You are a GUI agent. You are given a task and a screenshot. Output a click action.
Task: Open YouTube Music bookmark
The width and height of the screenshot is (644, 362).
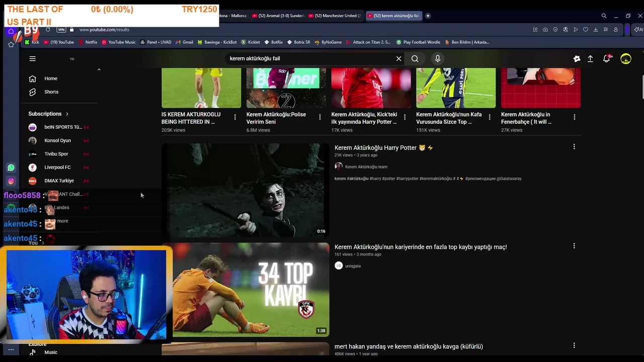(x=118, y=42)
